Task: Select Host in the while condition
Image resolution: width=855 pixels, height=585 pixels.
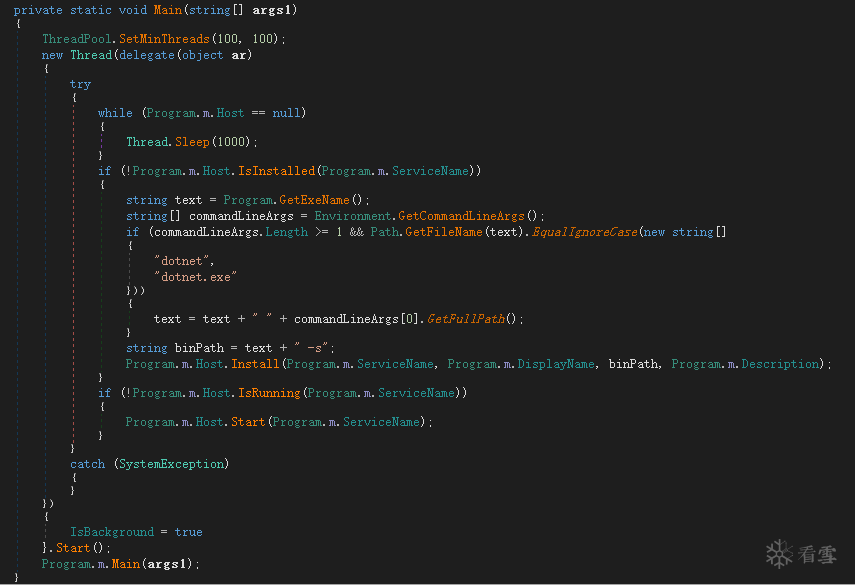Action: (230, 113)
